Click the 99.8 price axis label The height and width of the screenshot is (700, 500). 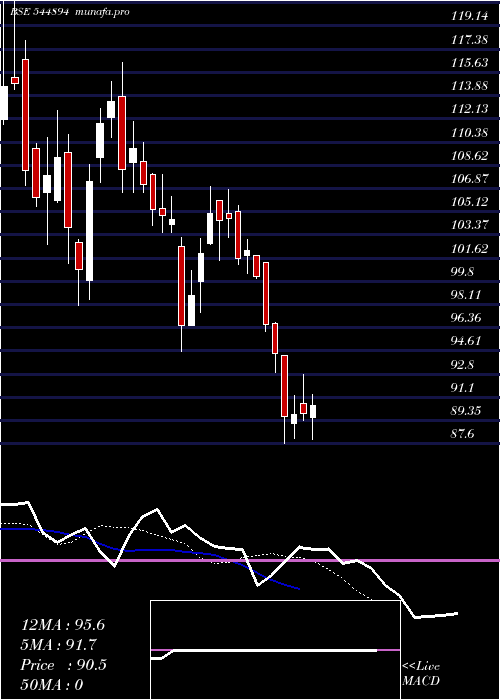(462, 272)
